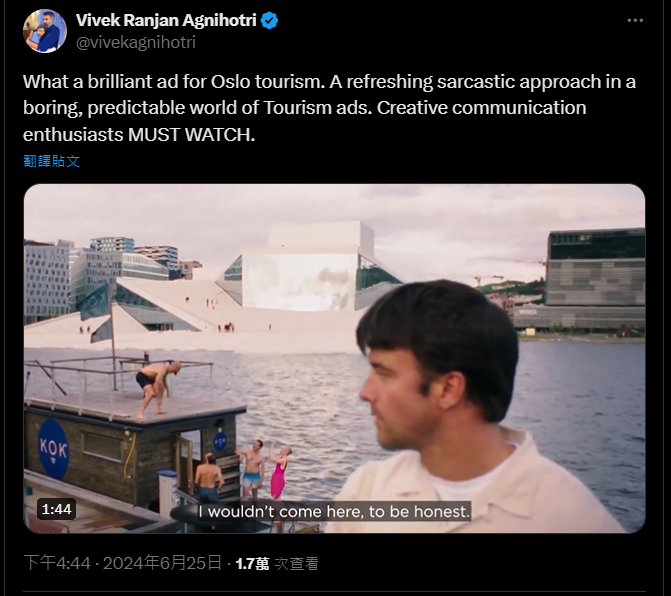Open the three-dot more options menu
The width and height of the screenshot is (671, 596).
(x=635, y=20)
